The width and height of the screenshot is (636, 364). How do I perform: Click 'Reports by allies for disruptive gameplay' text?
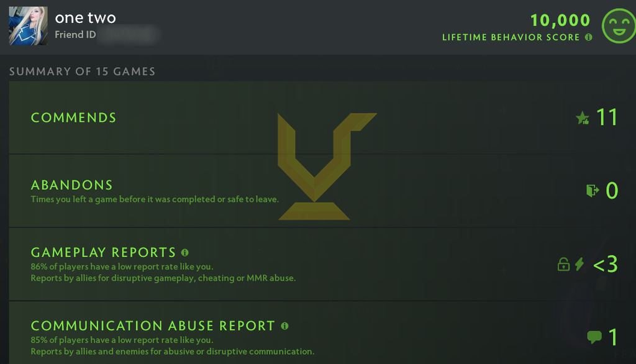click(163, 278)
